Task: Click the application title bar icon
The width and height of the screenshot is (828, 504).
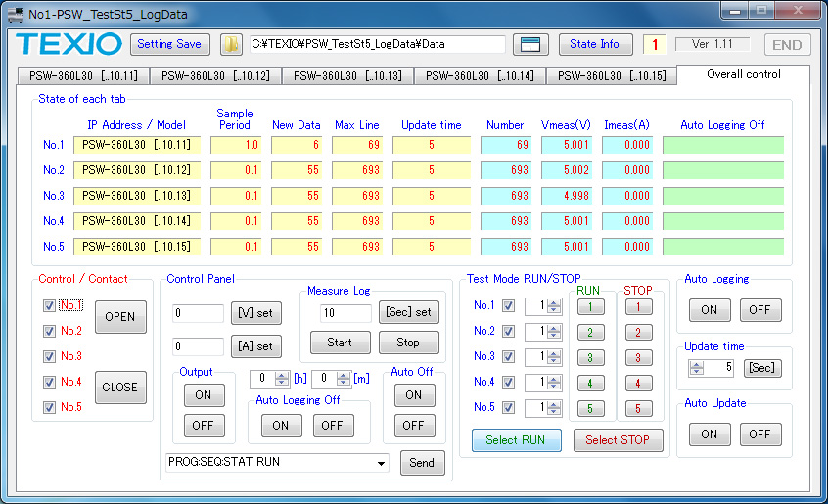Action: [16, 14]
